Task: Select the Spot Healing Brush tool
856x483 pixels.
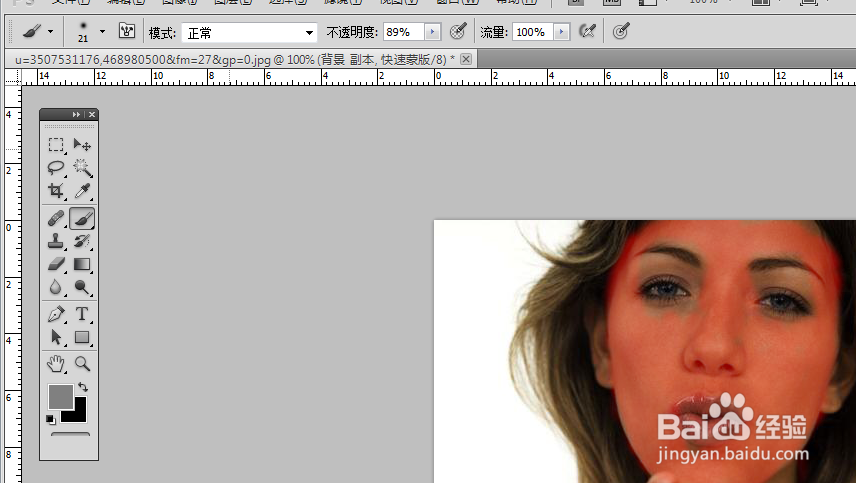Action: coord(56,218)
